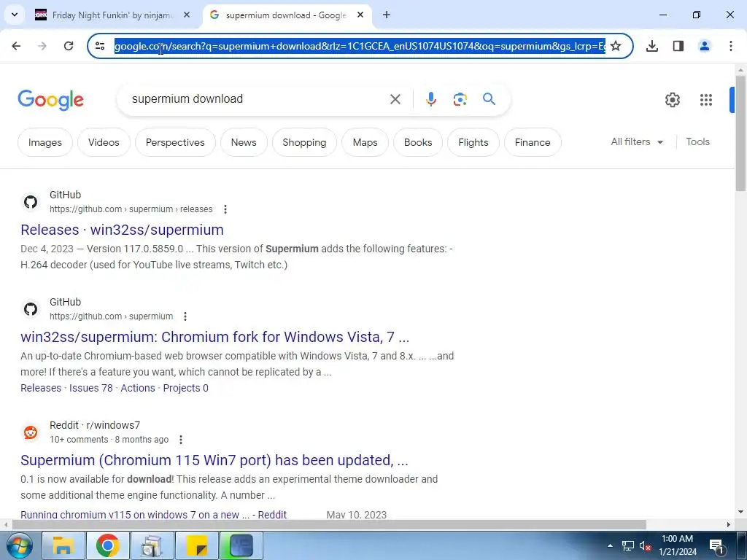Open the Chrome downloads icon
Viewport: 747px width, 560px height.
[x=652, y=46]
